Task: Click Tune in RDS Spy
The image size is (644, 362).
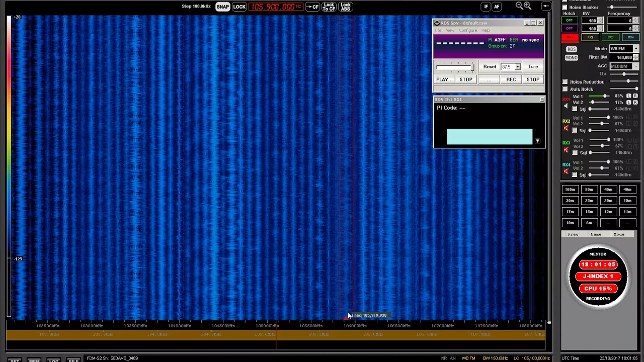Action: coord(533,66)
